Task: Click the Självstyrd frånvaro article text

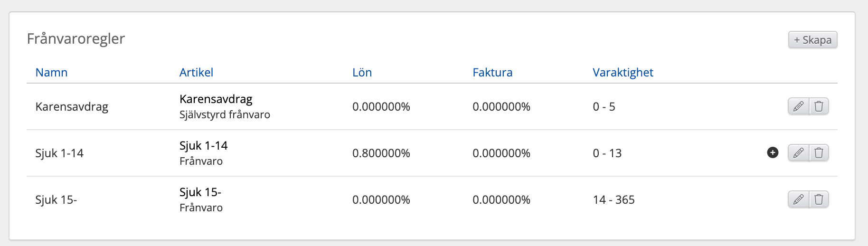Action: (x=225, y=115)
